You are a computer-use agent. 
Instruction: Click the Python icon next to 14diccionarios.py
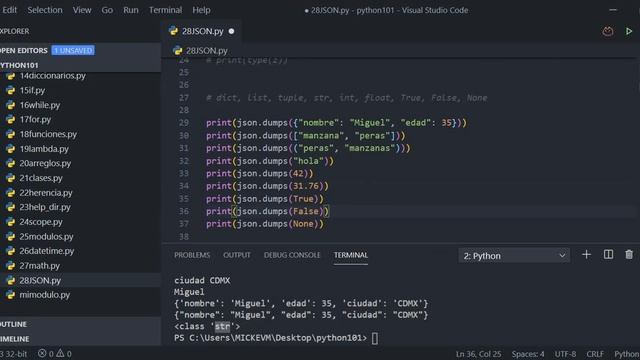click(x=11, y=76)
